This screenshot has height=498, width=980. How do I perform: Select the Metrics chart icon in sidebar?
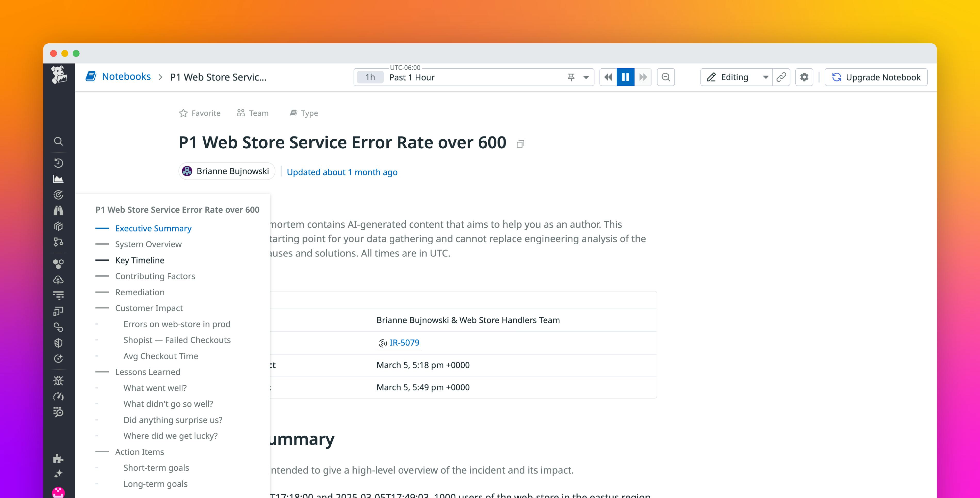(59, 179)
